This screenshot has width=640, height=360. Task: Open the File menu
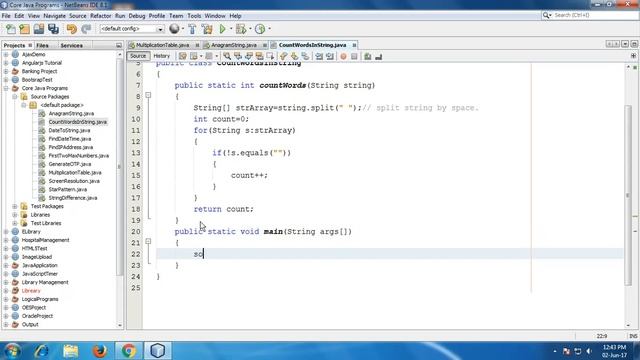[x=6, y=16]
